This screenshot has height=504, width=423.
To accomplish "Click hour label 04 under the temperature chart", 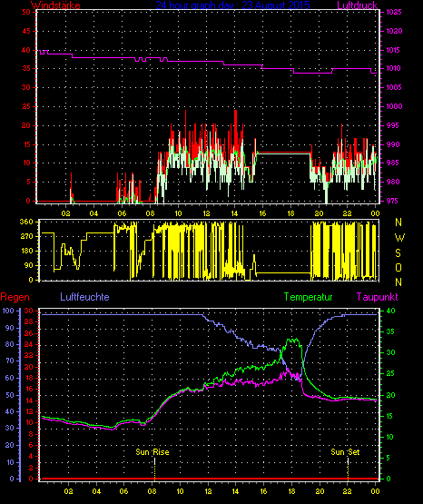I will (x=96, y=491).
